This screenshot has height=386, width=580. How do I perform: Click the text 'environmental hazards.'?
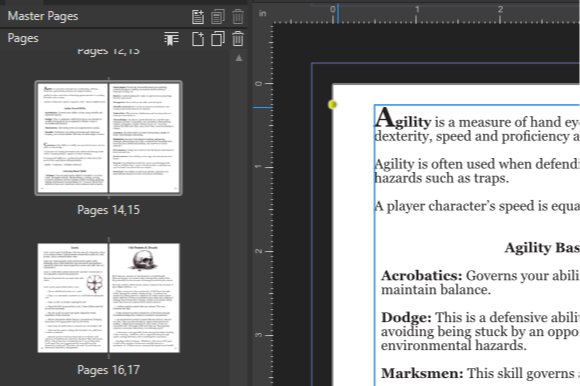pyautogui.click(x=453, y=346)
